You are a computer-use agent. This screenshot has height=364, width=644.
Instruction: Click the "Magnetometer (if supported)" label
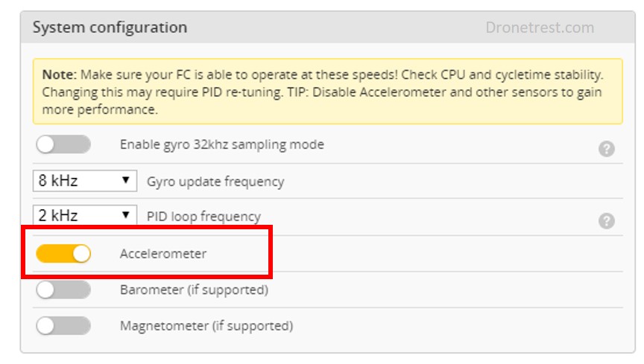[206, 325]
